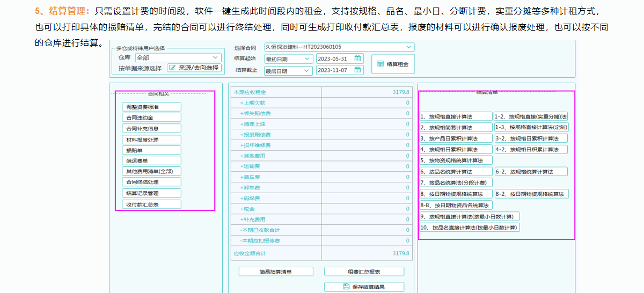
Task: Click 合同终结处理 button
Action: 151,182
